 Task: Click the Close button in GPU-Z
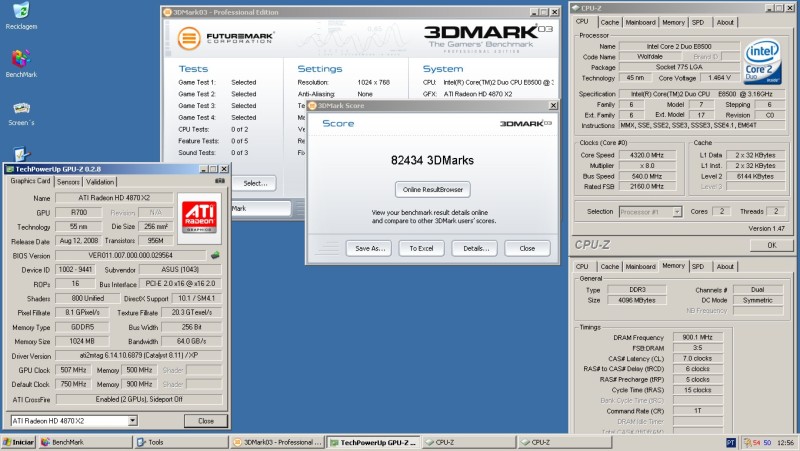pyautogui.click(x=206, y=421)
